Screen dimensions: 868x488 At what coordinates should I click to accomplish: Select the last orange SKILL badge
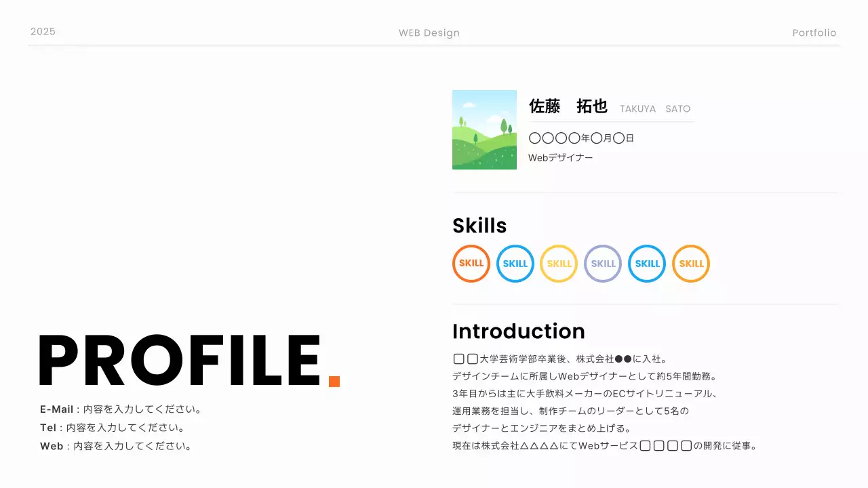[x=690, y=264]
